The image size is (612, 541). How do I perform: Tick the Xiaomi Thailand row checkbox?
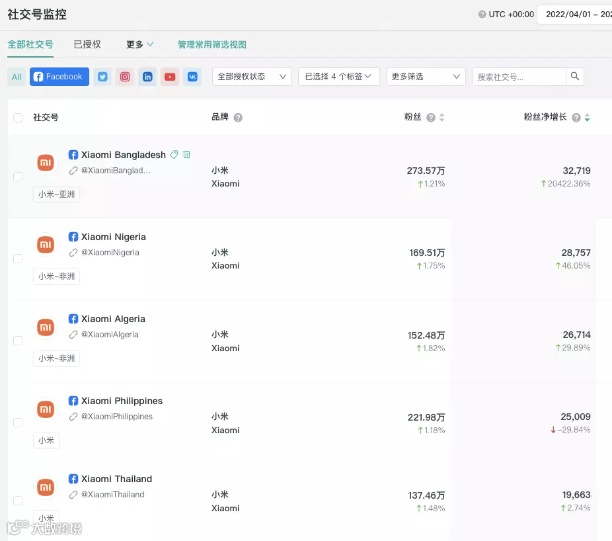click(x=18, y=500)
